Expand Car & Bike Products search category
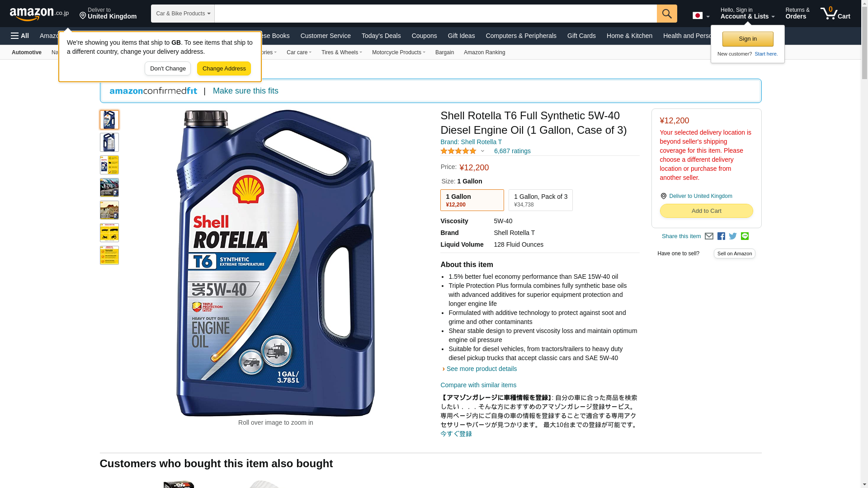The width and height of the screenshot is (868, 488). pyautogui.click(x=183, y=14)
